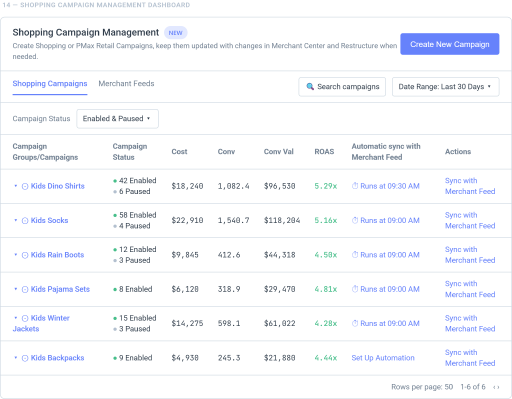
Task: Switch to the Merchant Feeds tab
Action: coord(126,84)
